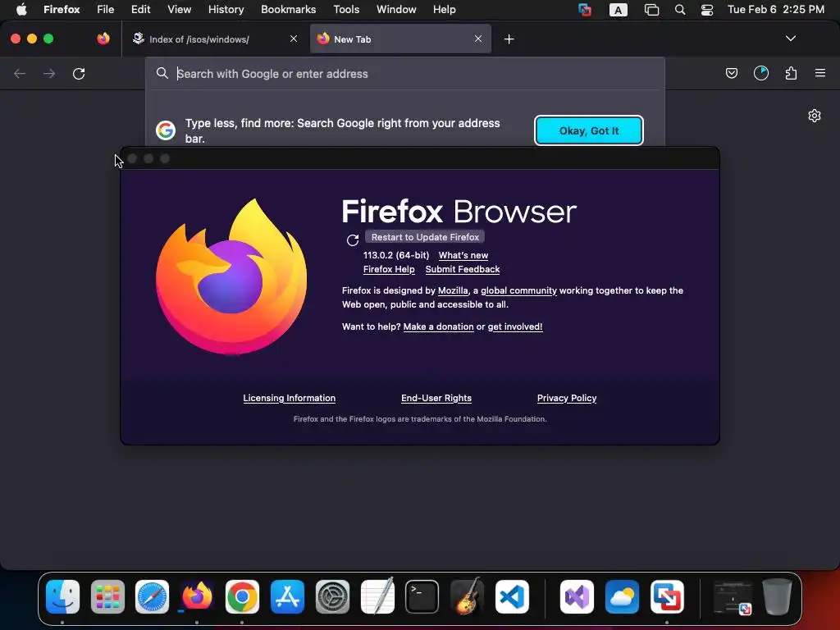
Task: Open the cloud app icon in the Dock
Action: [622, 597]
